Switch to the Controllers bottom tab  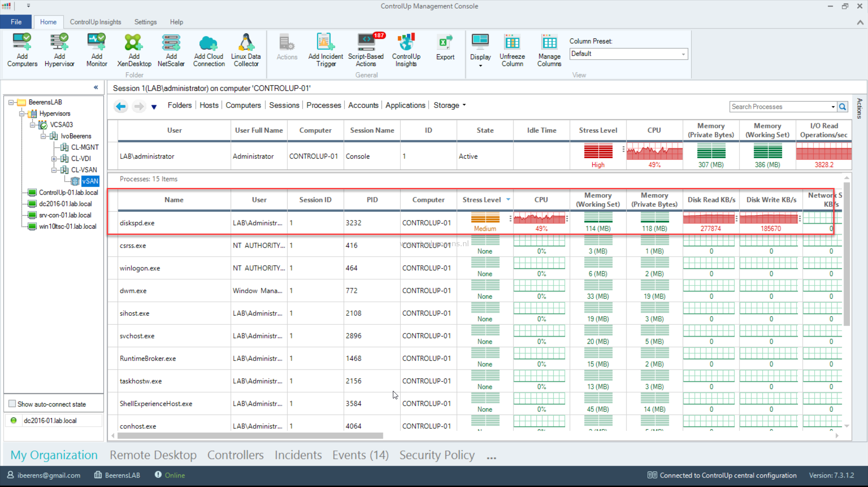coord(235,455)
